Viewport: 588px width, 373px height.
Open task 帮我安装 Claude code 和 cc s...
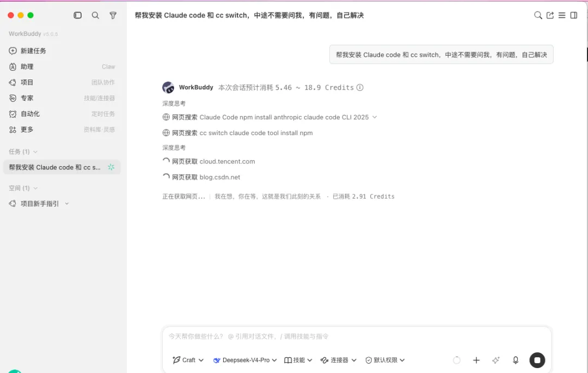(62, 167)
